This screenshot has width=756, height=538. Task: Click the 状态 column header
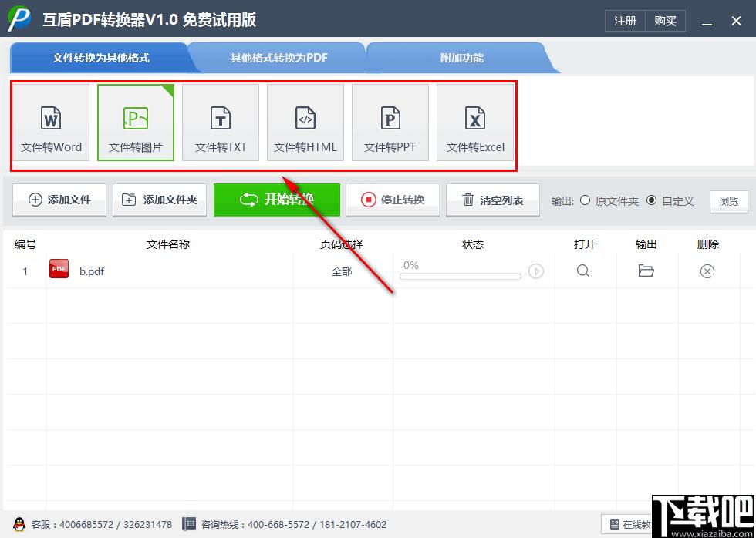click(x=473, y=244)
